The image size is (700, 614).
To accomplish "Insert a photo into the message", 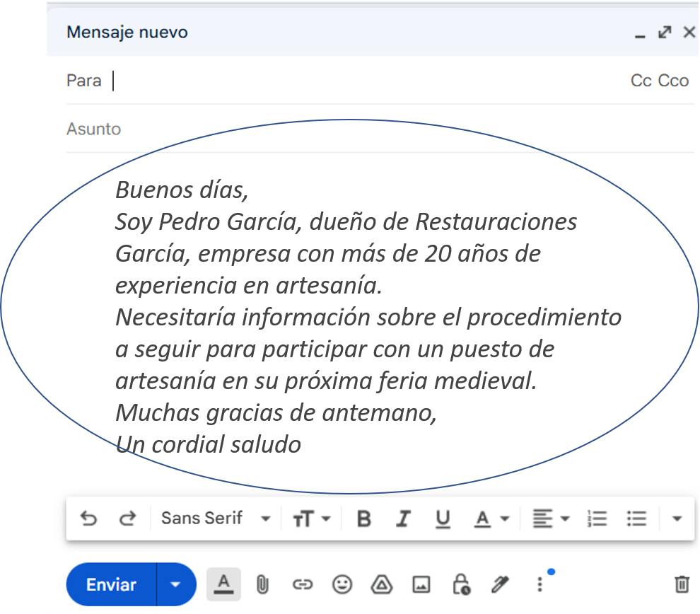I will pyautogui.click(x=421, y=584).
